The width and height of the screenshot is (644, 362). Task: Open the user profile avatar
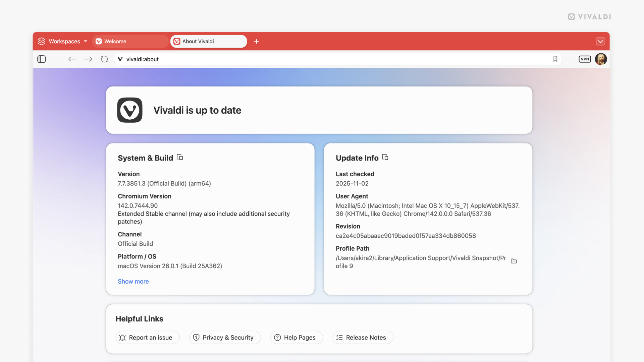click(x=601, y=59)
